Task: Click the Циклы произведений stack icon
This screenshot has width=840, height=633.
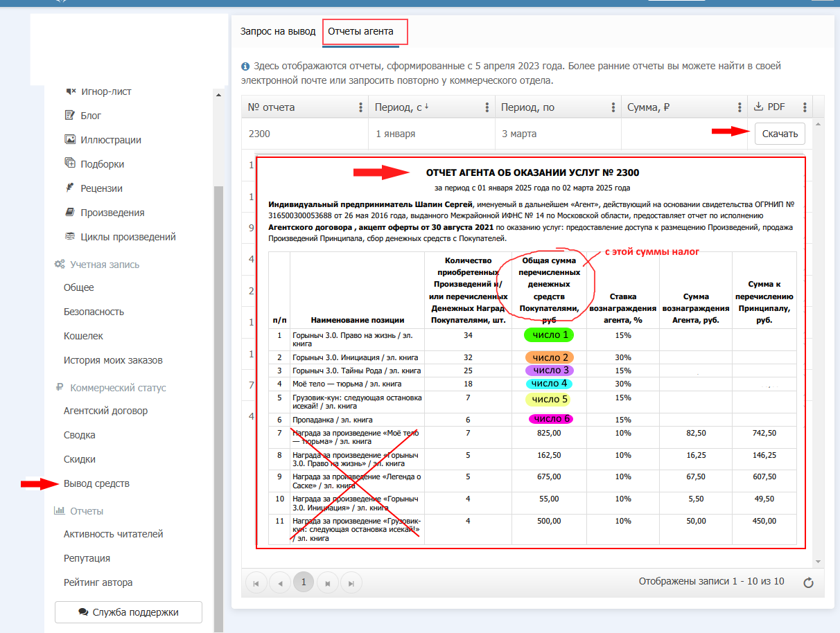Action: [x=70, y=236]
